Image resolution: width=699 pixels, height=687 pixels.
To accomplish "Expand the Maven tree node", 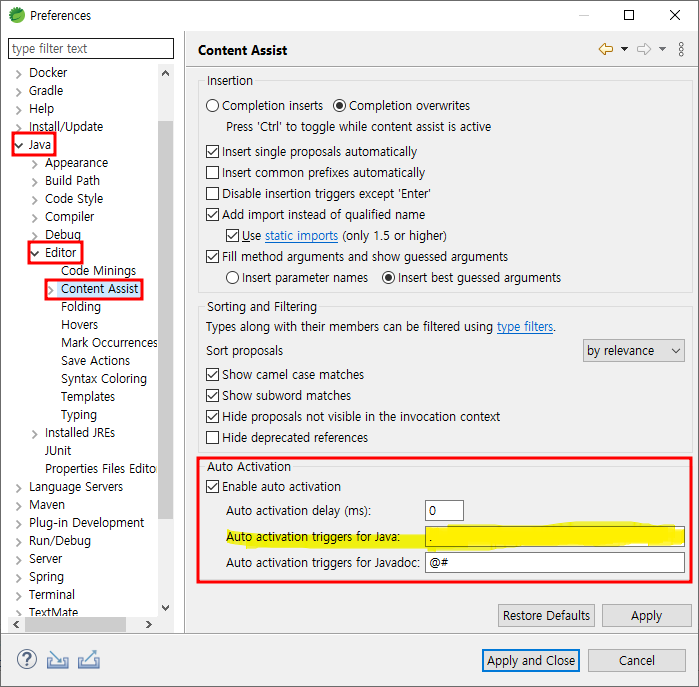I will [x=18, y=506].
